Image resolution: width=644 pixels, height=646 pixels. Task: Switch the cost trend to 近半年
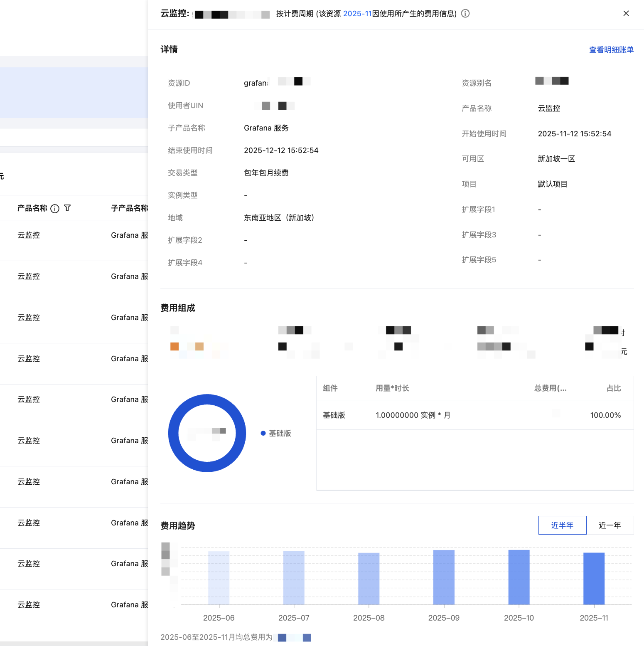[562, 525]
